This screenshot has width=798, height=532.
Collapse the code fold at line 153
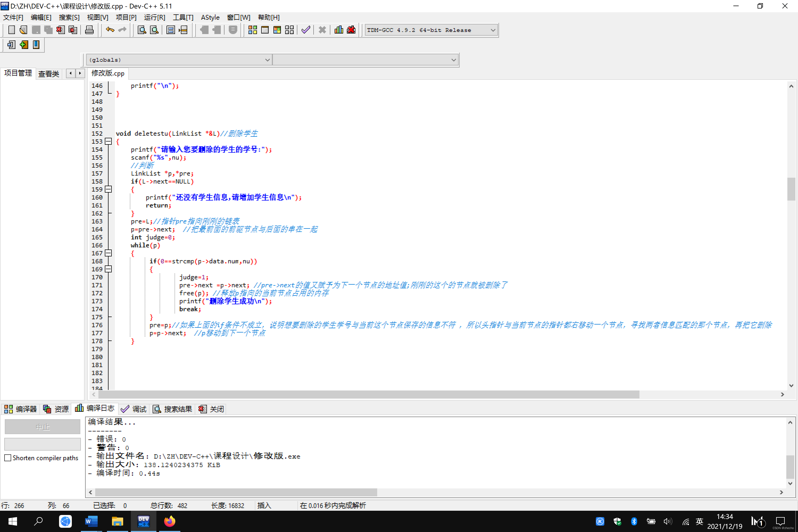tap(108, 142)
